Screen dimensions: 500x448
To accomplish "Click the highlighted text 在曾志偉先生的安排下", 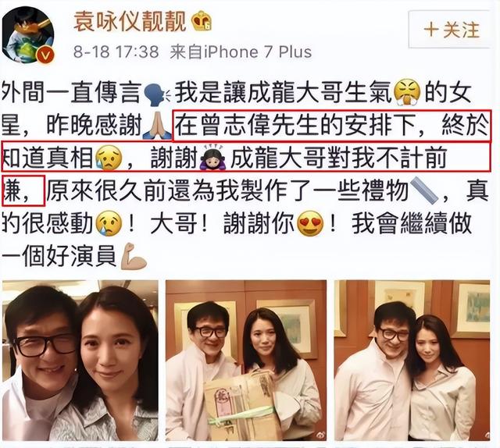I will (294, 126).
